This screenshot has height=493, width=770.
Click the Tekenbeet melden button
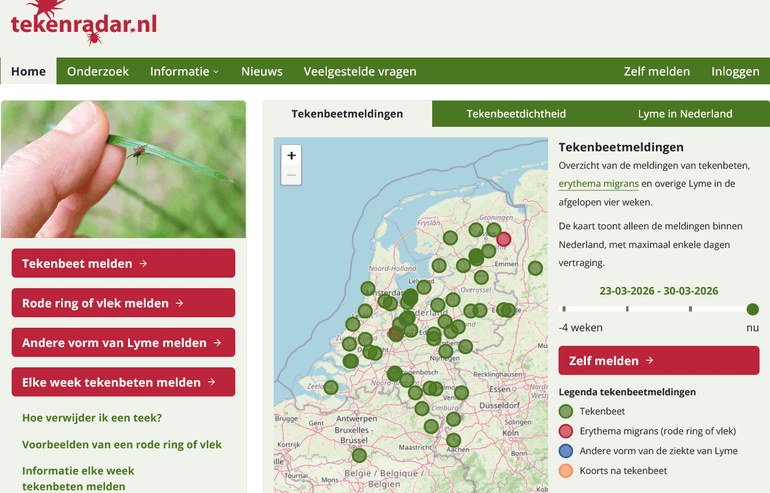(123, 263)
